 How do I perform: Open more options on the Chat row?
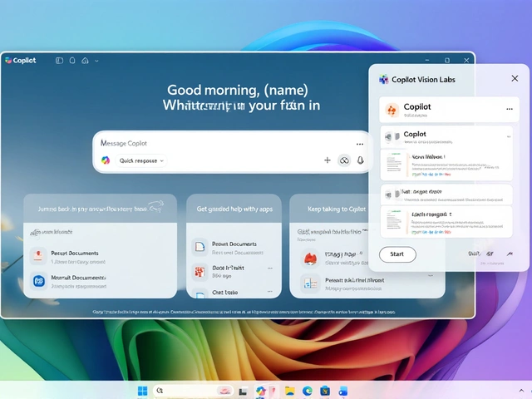click(269, 292)
